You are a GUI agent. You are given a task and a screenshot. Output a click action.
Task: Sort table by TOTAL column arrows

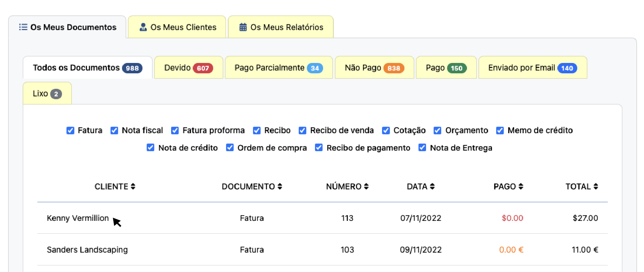point(596,186)
